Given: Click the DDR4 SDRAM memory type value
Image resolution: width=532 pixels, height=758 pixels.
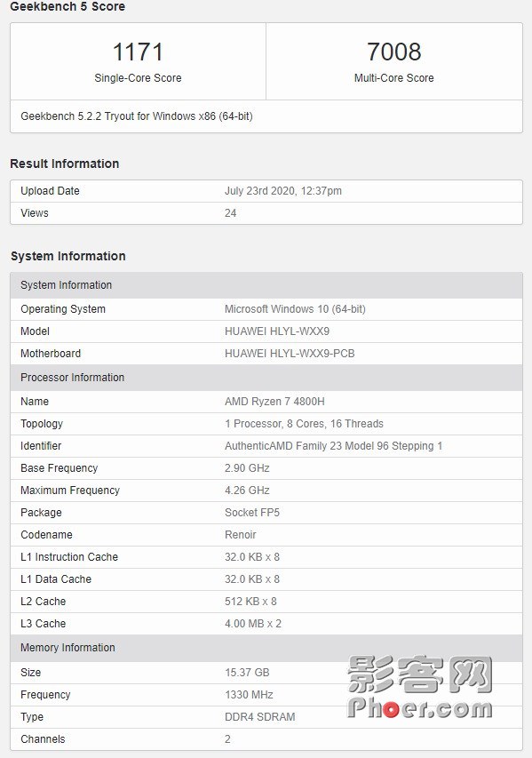Looking at the screenshot, I should (x=260, y=717).
